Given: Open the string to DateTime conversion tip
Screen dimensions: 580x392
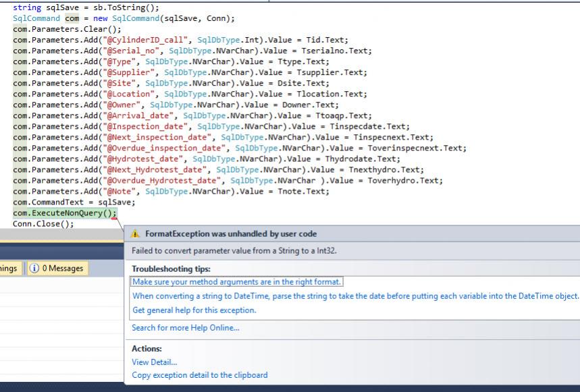Looking at the screenshot, I should point(355,296).
